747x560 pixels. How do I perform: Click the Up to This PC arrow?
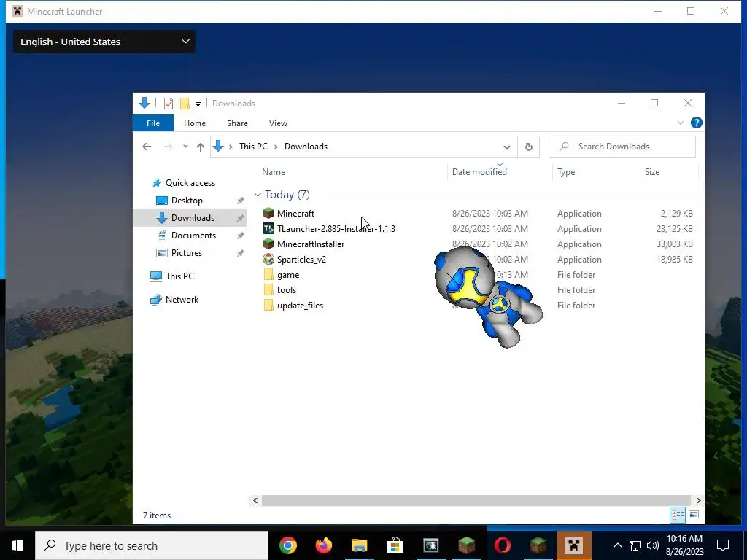tap(201, 147)
